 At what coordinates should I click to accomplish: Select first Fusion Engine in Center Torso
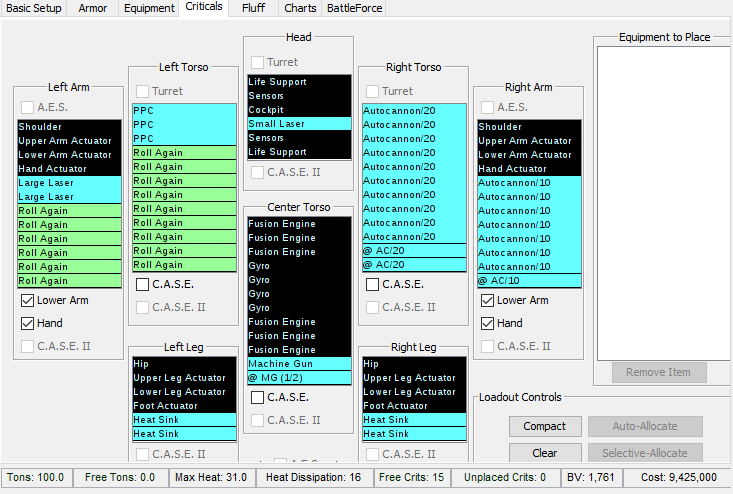[299, 224]
